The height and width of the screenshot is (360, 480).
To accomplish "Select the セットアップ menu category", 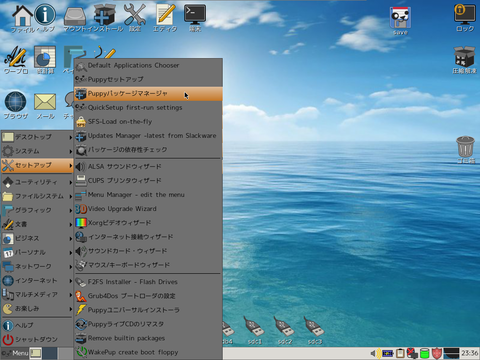I will pos(37,165).
